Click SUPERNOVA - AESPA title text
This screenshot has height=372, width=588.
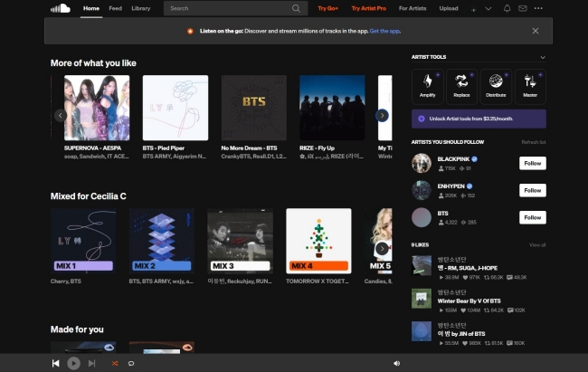click(92, 148)
